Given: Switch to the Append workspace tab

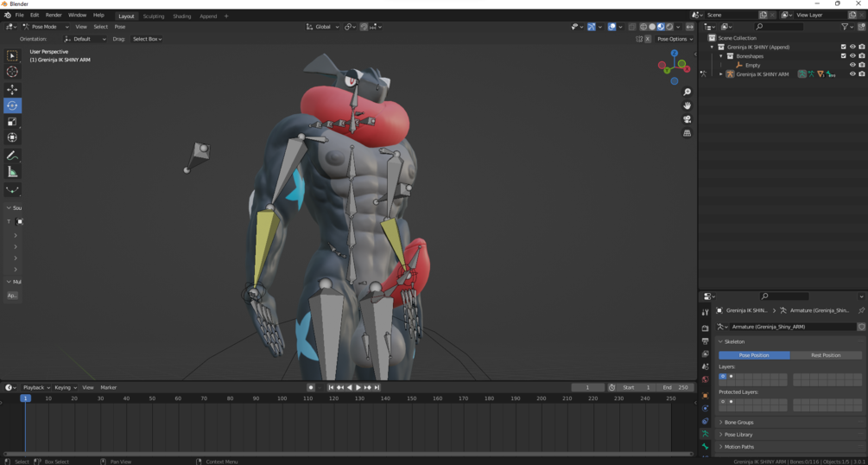Looking at the screenshot, I should [x=208, y=16].
